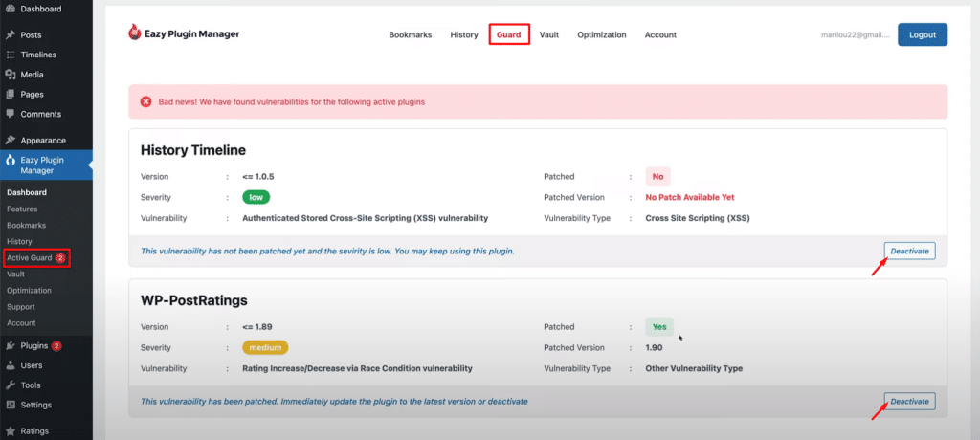Click the patched version 1.90 value
This screenshot has height=440, width=980.
pos(654,347)
